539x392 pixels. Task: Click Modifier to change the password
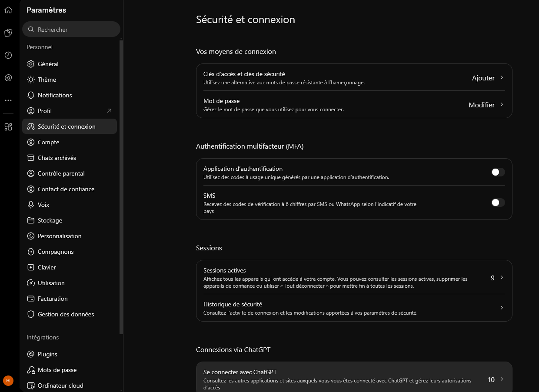click(482, 105)
